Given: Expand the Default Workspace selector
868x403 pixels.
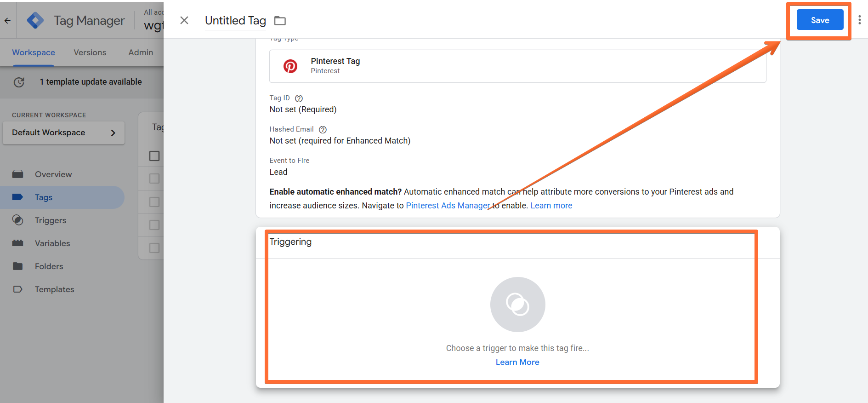Looking at the screenshot, I should [x=63, y=133].
